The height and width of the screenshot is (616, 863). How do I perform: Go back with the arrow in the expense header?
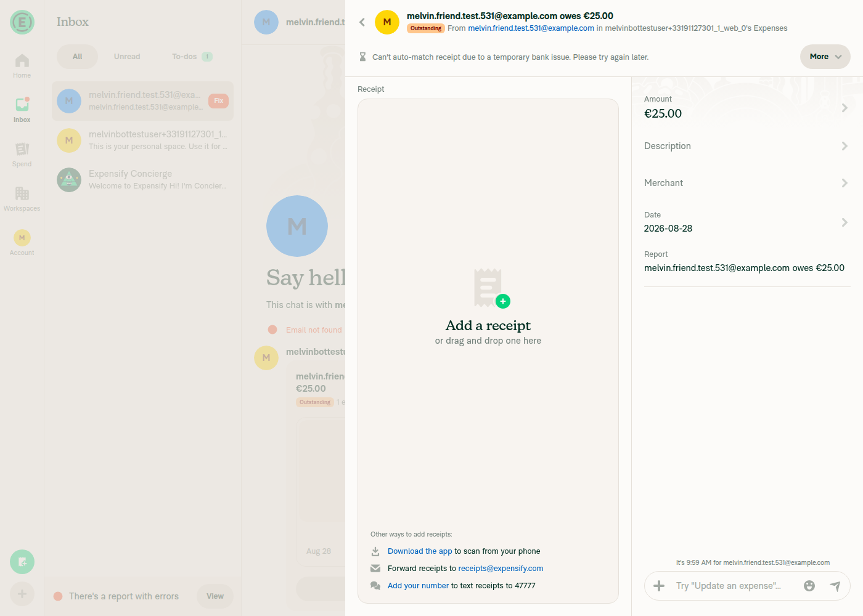pos(362,22)
